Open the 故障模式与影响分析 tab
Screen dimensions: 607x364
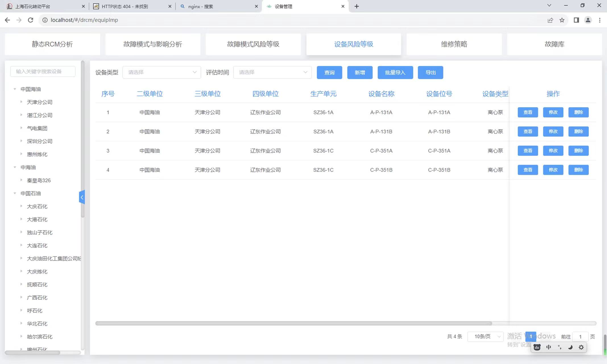tap(153, 44)
